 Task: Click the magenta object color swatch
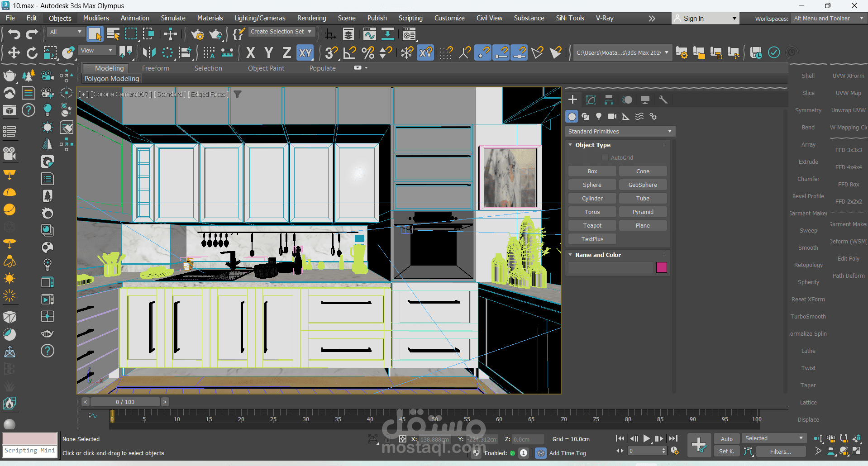[661, 267]
